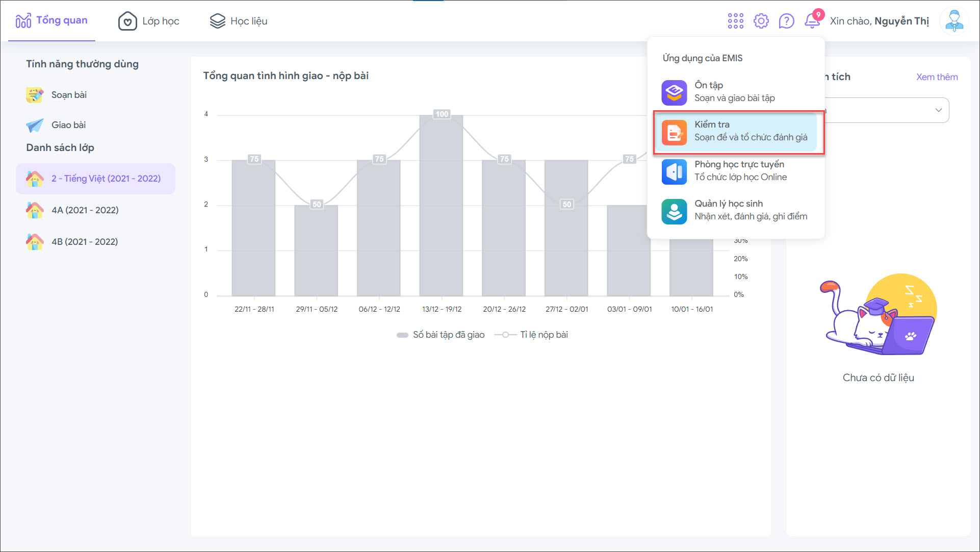Open Ôn tập app
The width and height of the screenshot is (980, 552).
tap(735, 92)
